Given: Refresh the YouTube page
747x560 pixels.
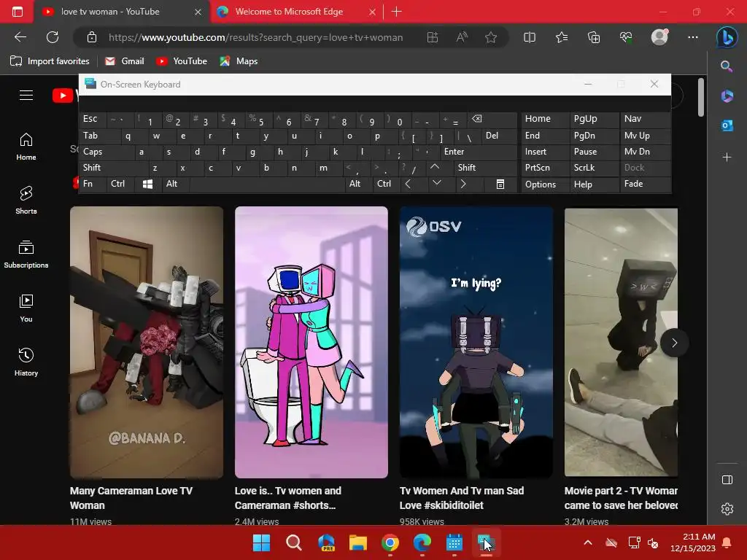Looking at the screenshot, I should coord(53,37).
